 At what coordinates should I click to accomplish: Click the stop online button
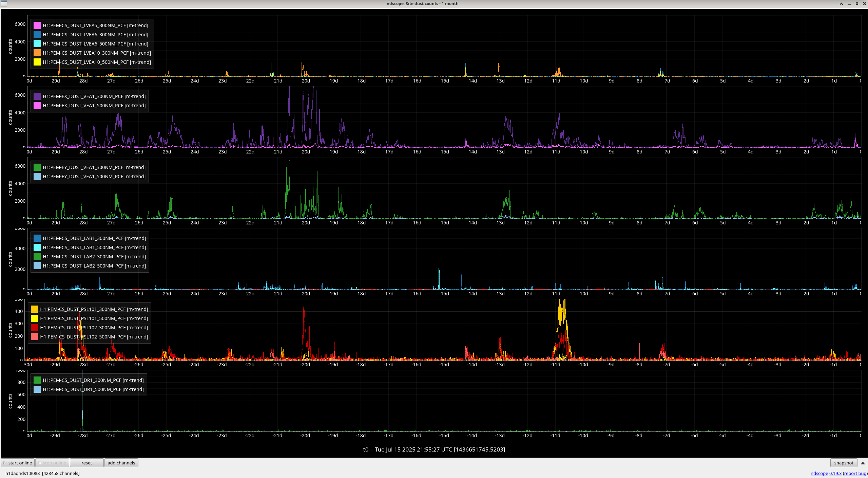point(52,463)
